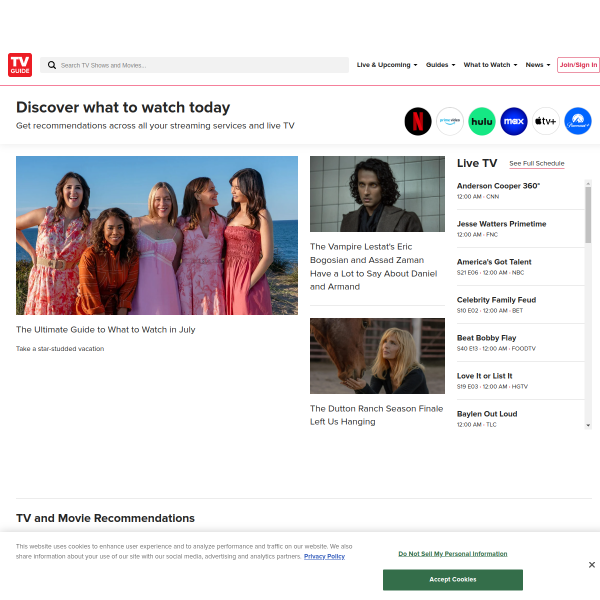The height and width of the screenshot is (600, 600).
Task: Select the Netflix streaming service icon
Action: click(x=418, y=121)
